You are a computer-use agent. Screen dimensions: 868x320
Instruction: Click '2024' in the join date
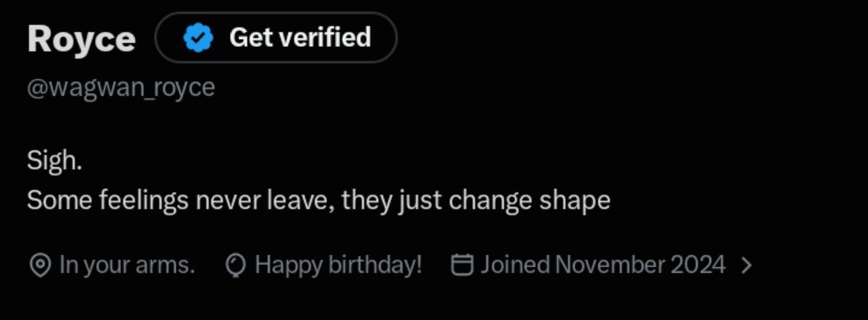click(697, 265)
